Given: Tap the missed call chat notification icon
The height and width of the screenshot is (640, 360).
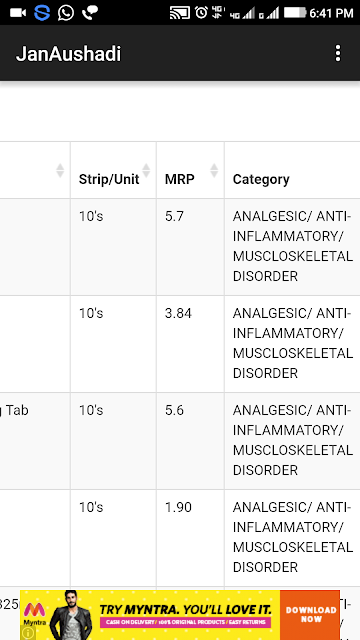Looking at the screenshot, I should (x=90, y=13).
